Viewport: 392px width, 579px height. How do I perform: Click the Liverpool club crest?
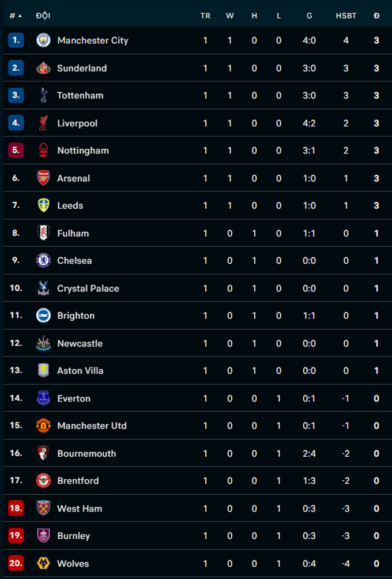(43, 123)
